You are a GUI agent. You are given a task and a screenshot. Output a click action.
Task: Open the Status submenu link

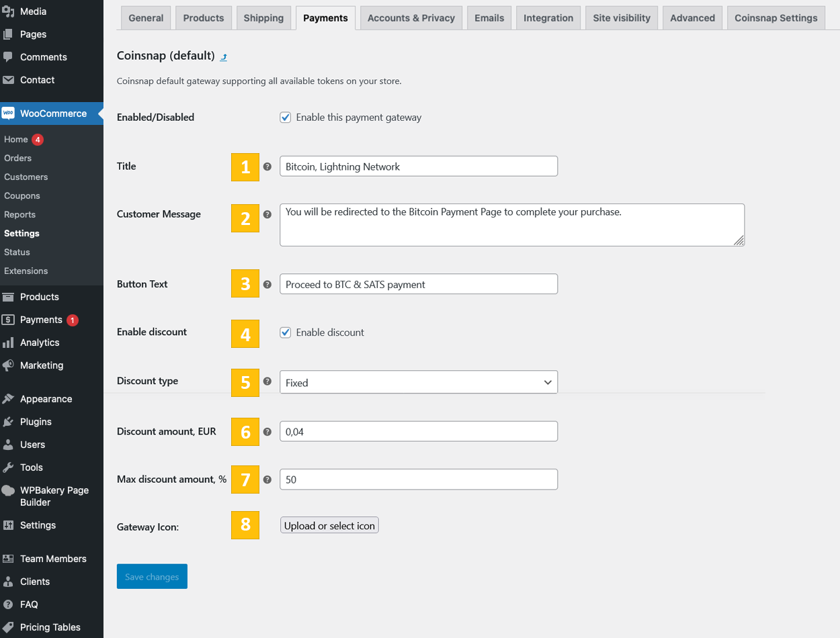pos(17,253)
